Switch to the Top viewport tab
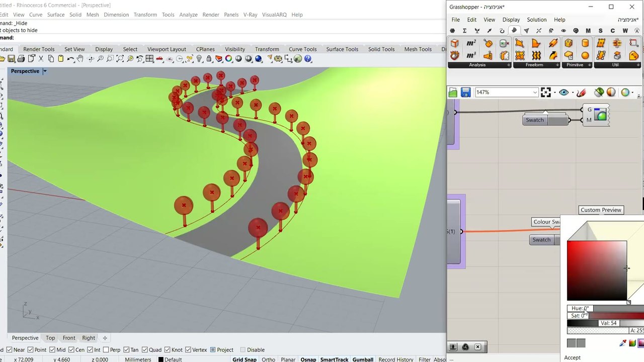The width and height of the screenshot is (644, 362). point(50,338)
